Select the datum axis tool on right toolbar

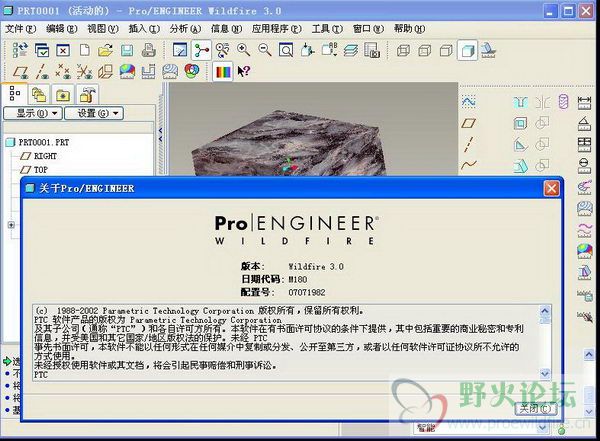(x=469, y=144)
